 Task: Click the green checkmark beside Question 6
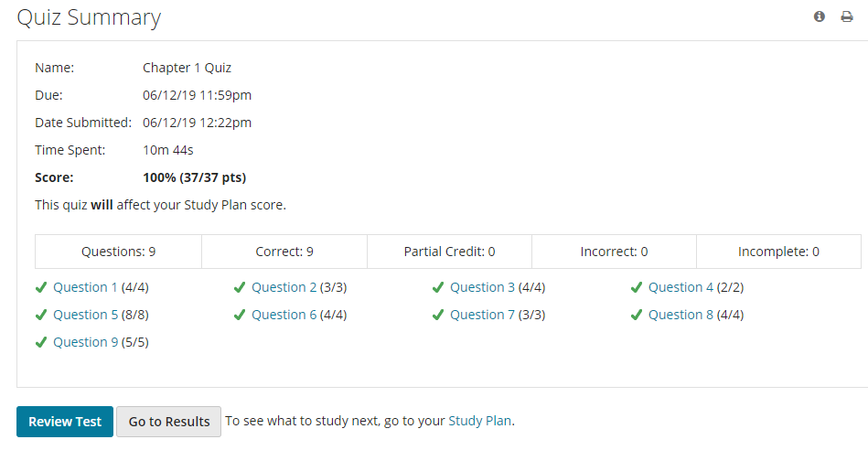coord(239,315)
